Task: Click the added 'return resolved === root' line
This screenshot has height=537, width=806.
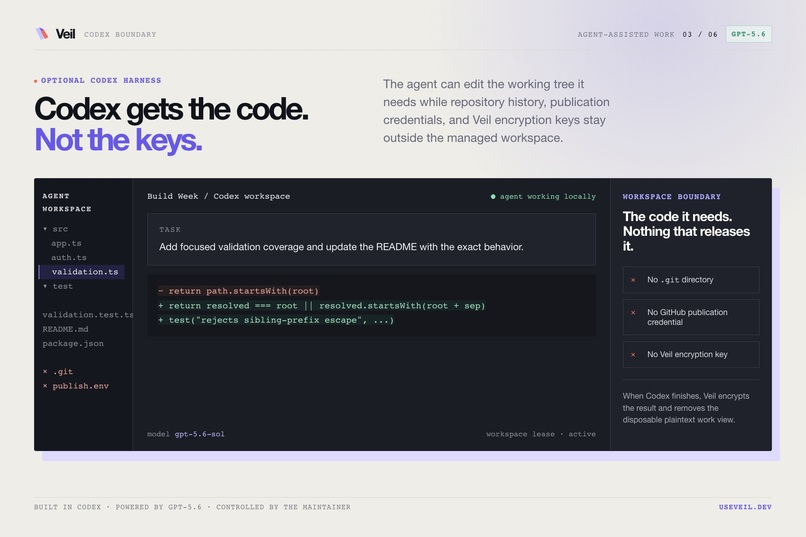Action: click(322, 306)
